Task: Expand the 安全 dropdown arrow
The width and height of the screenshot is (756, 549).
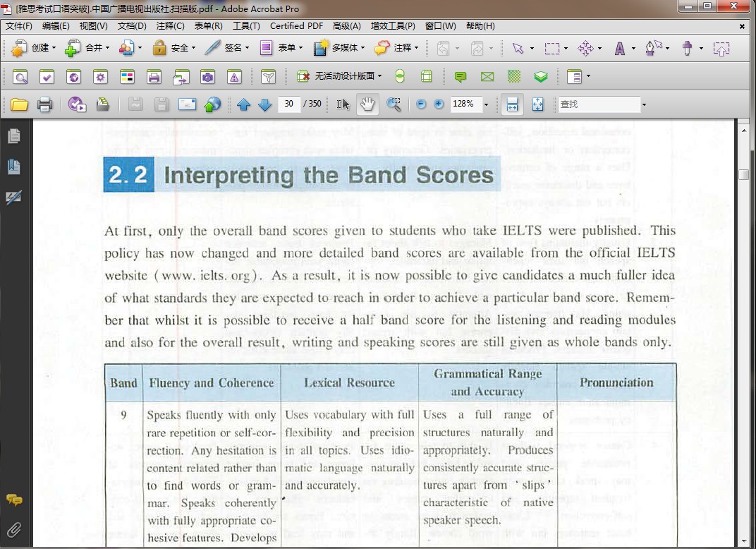Action: (x=193, y=48)
